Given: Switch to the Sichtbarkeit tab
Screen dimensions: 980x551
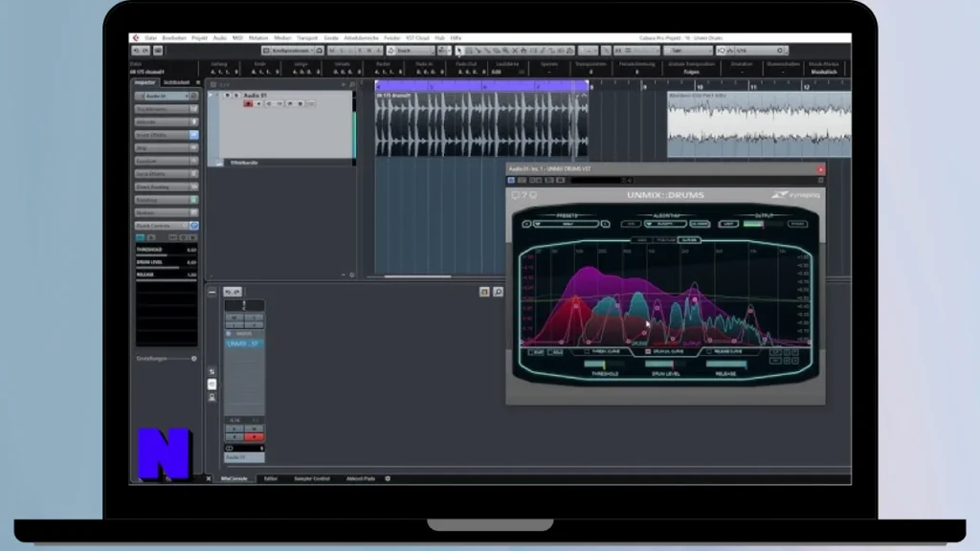Looking at the screenshot, I should click(x=176, y=82).
